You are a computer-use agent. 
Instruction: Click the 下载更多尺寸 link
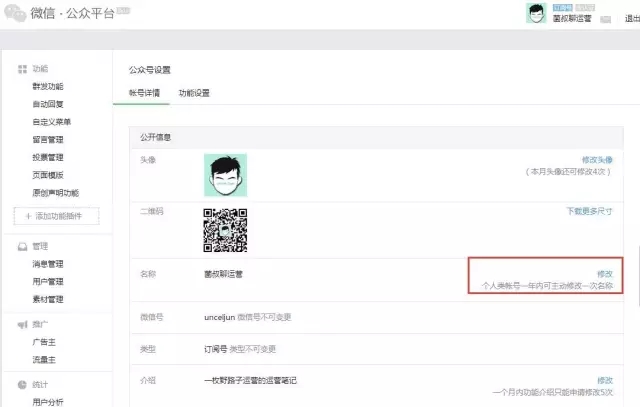[589, 211]
